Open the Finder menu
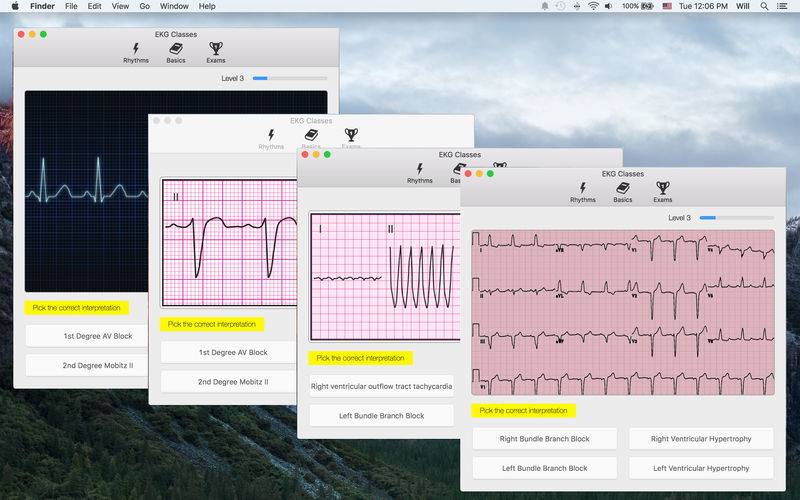 click(42, 6)
